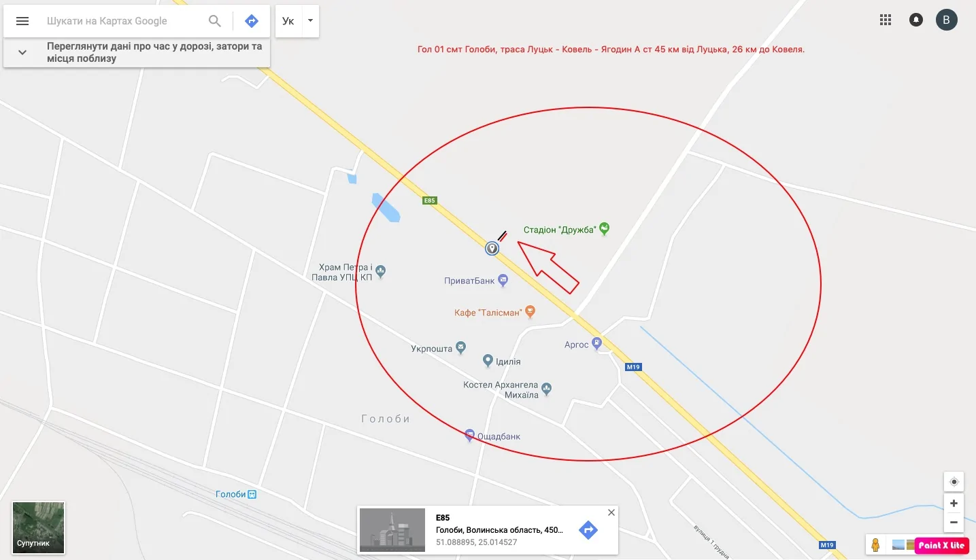Image resolution: width=976 pixels, height=560 pixels.
Task: Open Кафе "Талісман" place marker
Action: (x=531, y=312)
